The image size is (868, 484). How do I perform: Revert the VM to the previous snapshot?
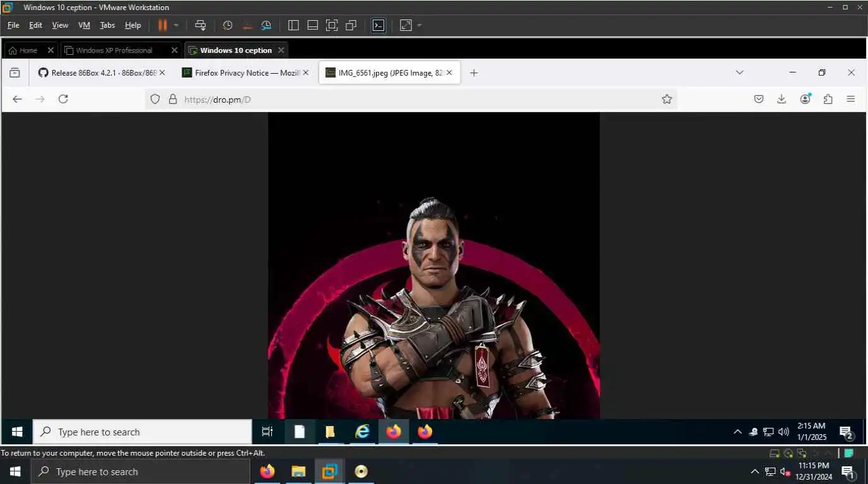pyautogui.click(x=247, y=25)
